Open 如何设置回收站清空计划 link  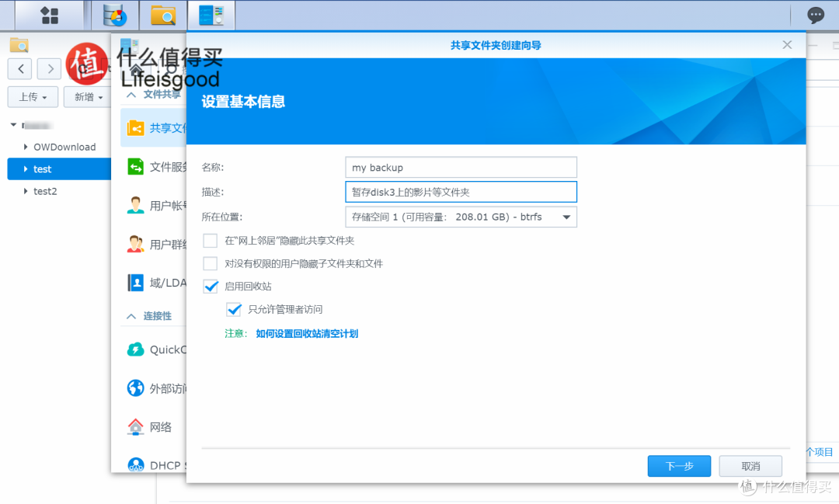[307, 333]
